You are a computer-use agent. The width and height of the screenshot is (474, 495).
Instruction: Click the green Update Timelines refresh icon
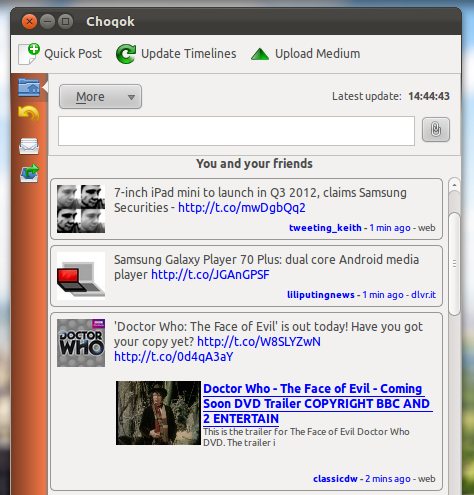(x=126, y=54)
